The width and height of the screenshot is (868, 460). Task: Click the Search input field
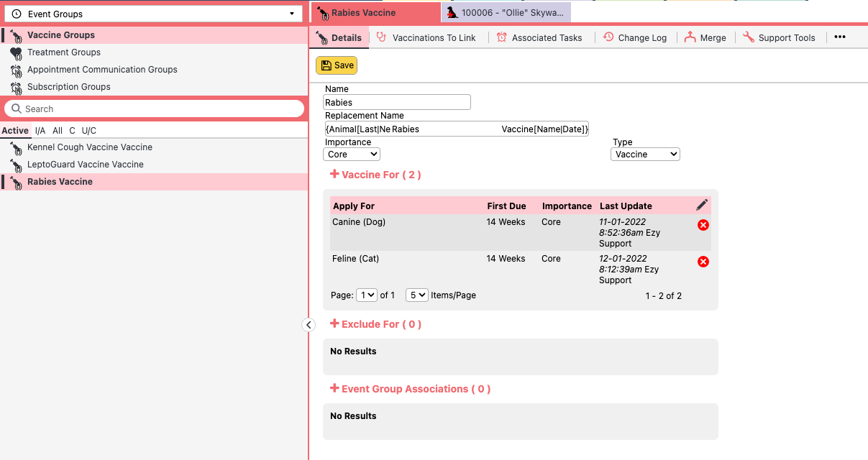click(x=154, y=109)
